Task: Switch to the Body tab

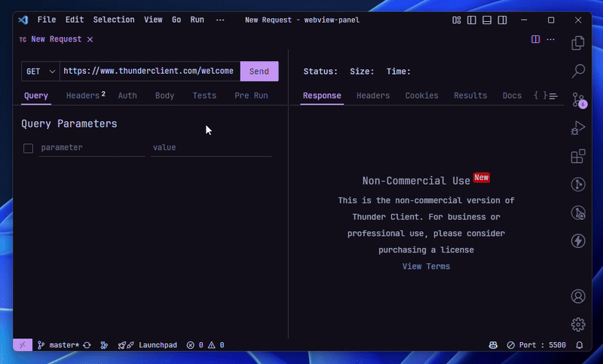Action: click(164, 96)
